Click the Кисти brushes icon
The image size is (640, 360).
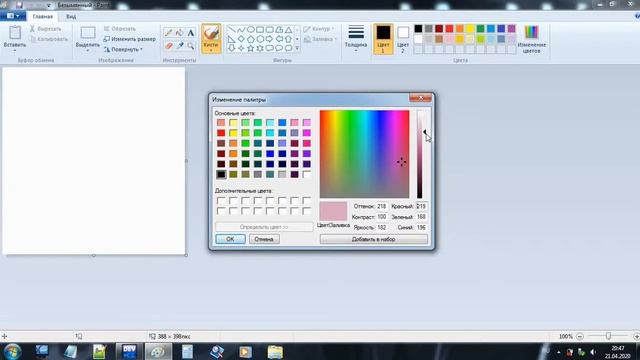[211, 33]
